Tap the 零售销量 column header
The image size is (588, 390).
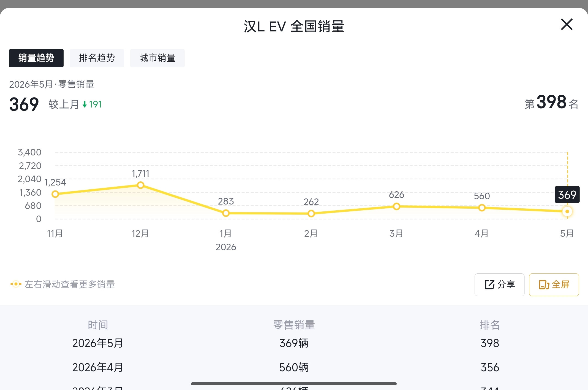[294, 325]
